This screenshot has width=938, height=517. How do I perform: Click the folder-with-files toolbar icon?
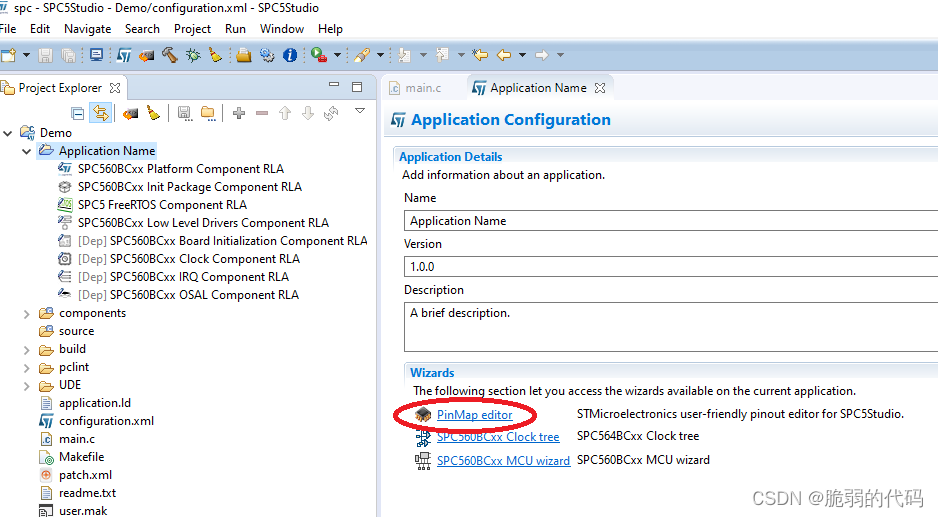(x=243, y=56)
